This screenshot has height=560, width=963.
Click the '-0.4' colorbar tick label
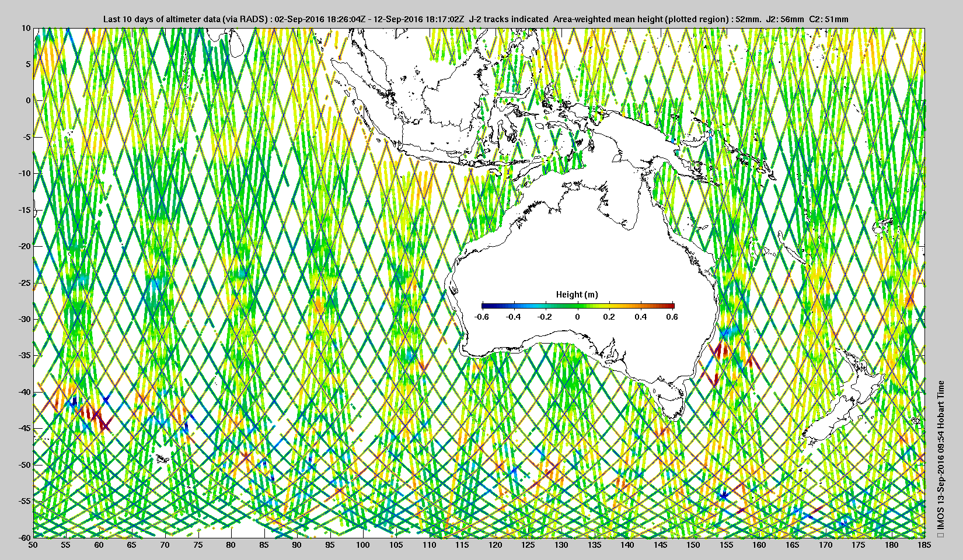(x=513, y=317)
